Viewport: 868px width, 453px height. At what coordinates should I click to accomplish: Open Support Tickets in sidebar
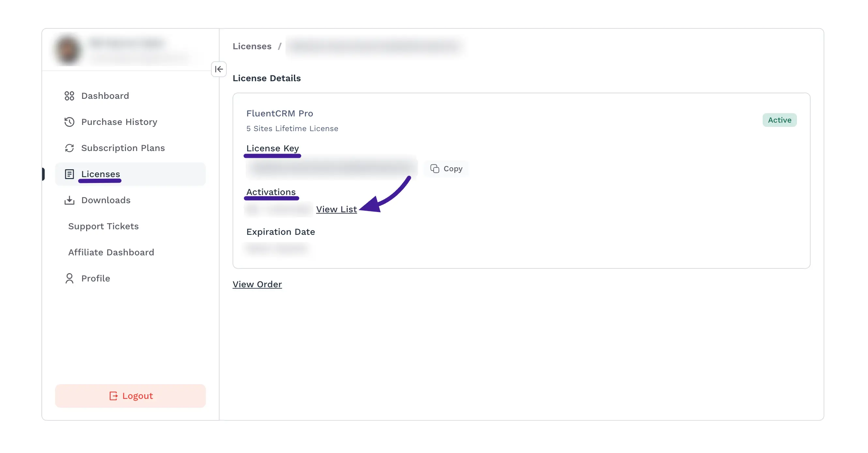[x=103, y=226]
